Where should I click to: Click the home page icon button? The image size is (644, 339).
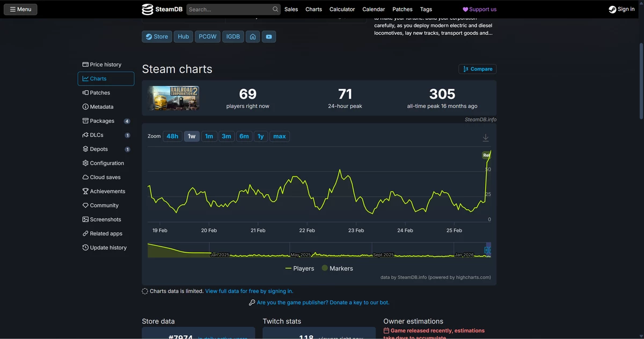[x=252, y=36]
